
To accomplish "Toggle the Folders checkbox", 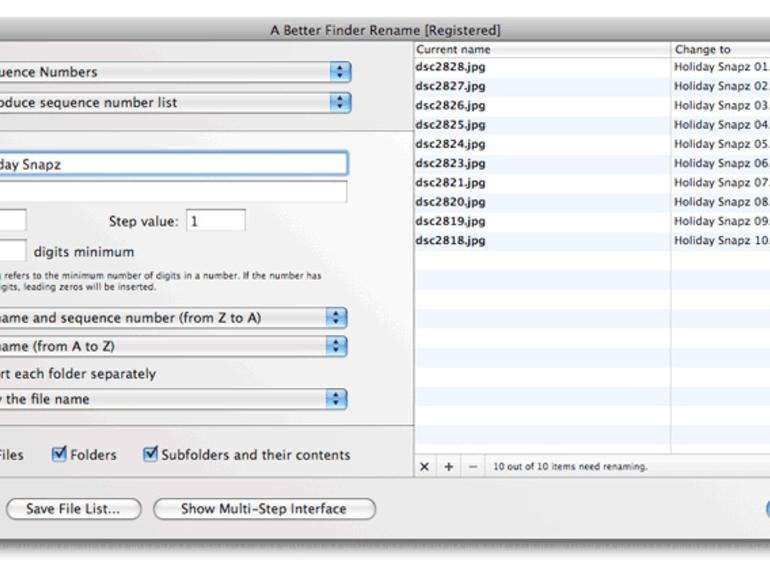I will click(x=59, y=454).
